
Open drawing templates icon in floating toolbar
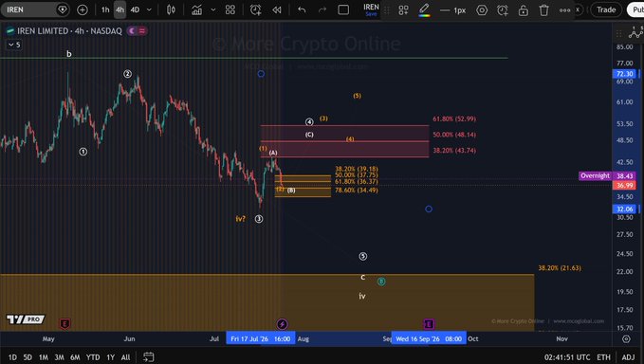point(404,10)
